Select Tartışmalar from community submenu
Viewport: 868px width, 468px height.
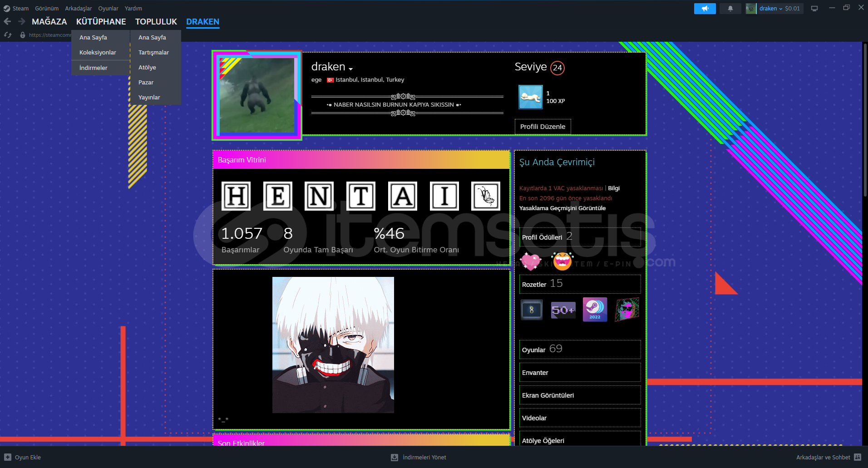[x=156, y=52]
